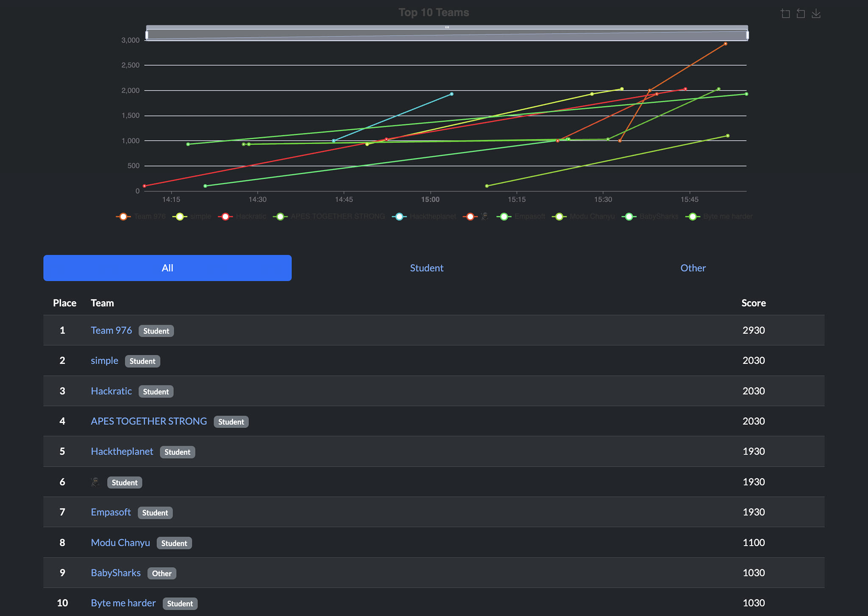Toggle Byte me harder legend marker
The image size is (868, 616).
[693, 217]
